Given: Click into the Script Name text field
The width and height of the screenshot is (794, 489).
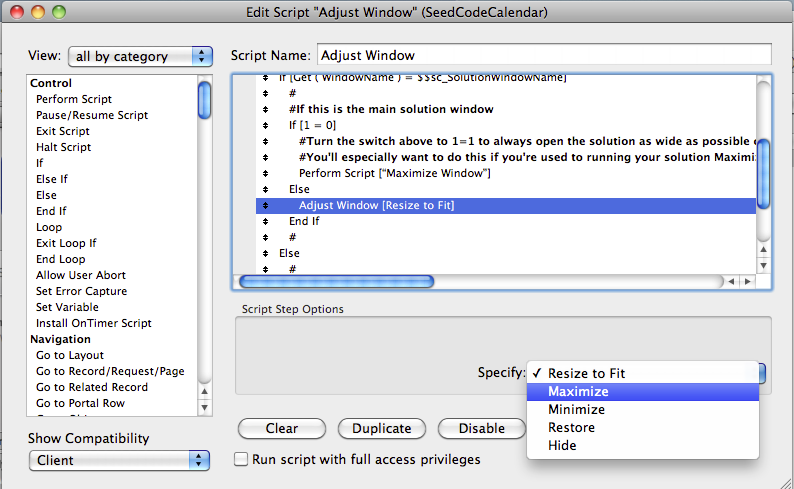Looking at the screenshot, I should pyautogui.click(x=544, y=55).
